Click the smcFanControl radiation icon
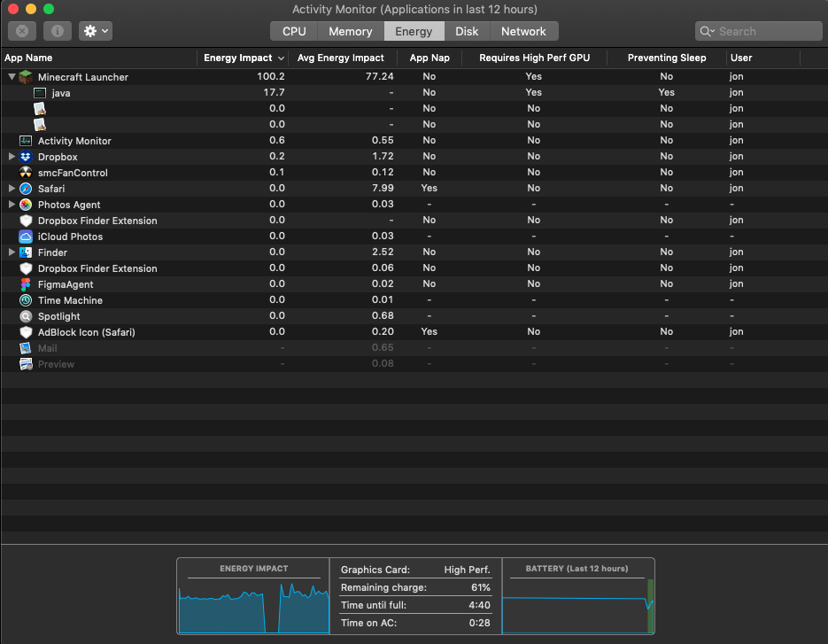The image size is (828, 644). click(26, 173)
